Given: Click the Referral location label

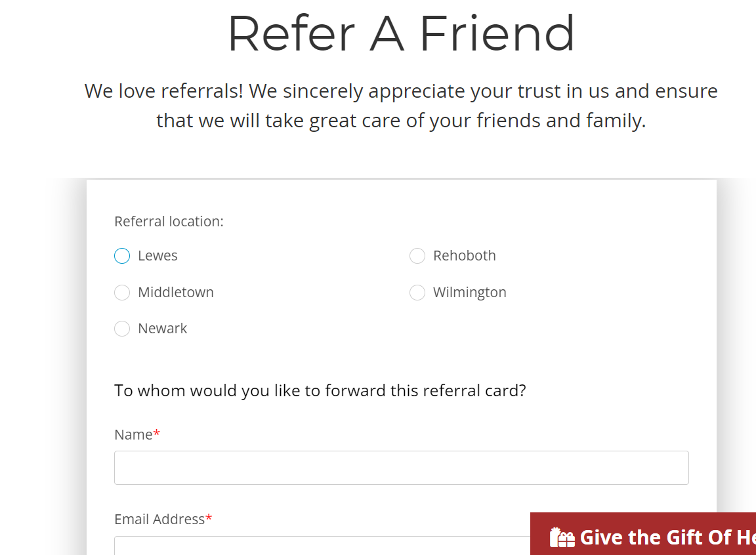Looking at the screenshot, I should [x=169, y=222].
